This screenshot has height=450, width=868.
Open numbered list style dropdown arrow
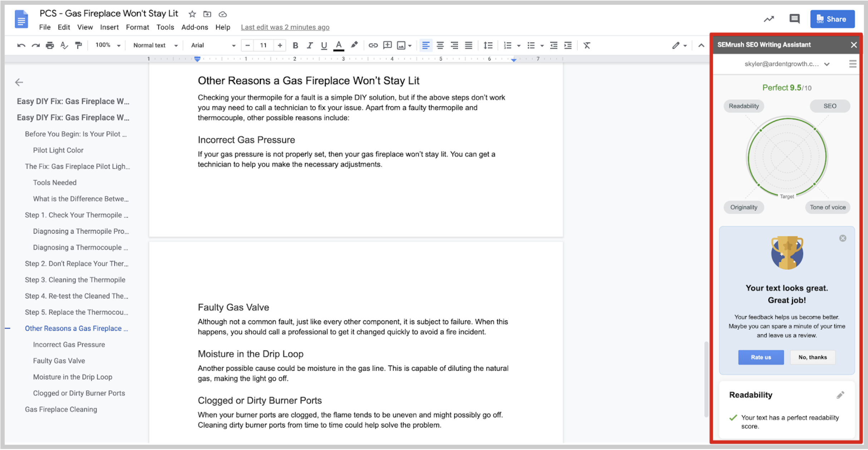[519, 46]
